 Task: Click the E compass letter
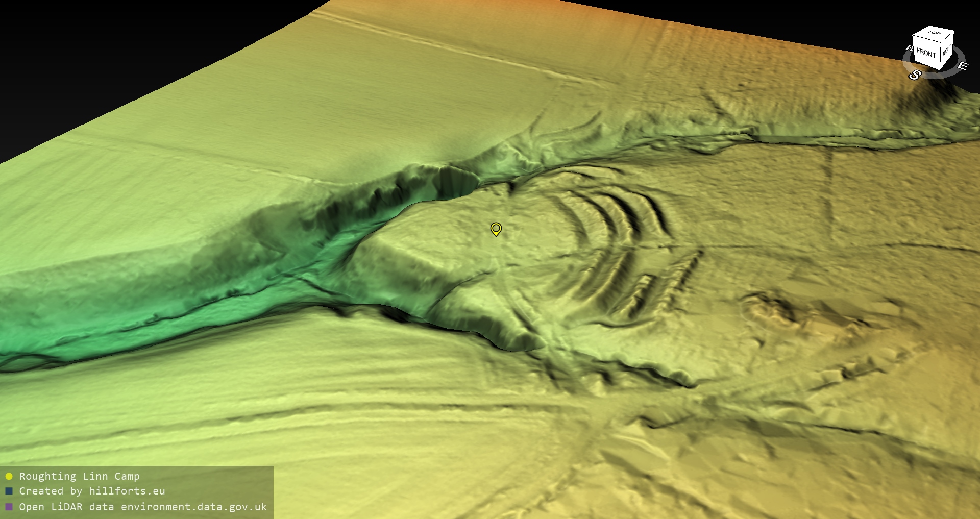point(962,66)
